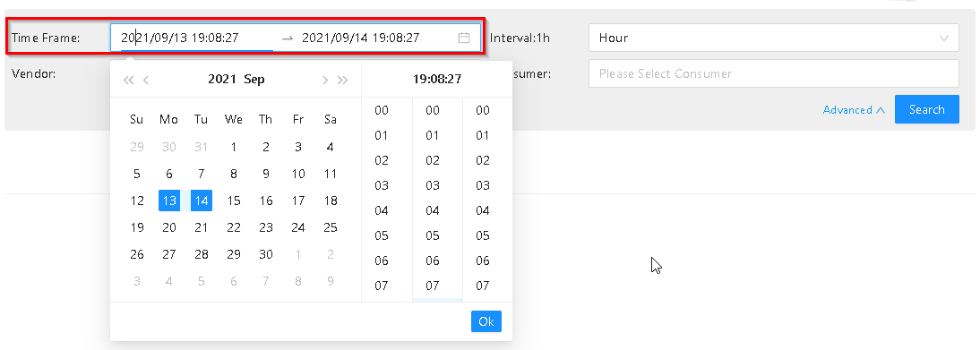
Task: Pick second 01 in time picker
Action: (483, 136)
